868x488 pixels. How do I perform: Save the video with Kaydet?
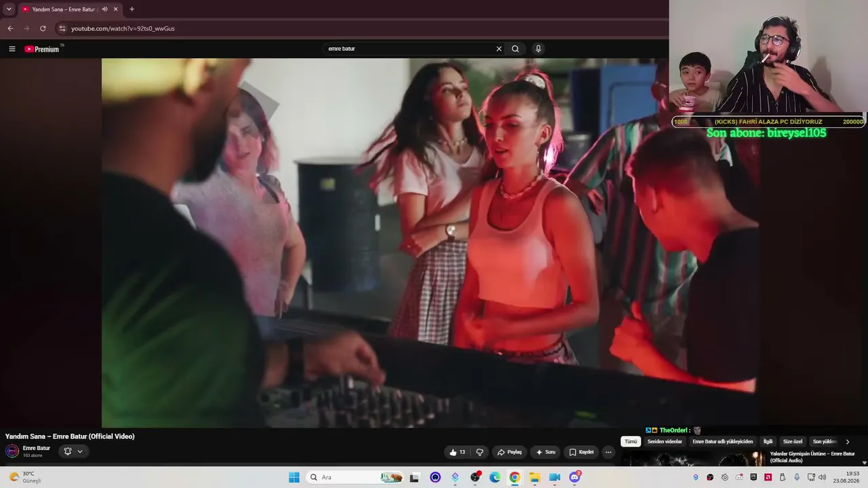coord(581,452)
